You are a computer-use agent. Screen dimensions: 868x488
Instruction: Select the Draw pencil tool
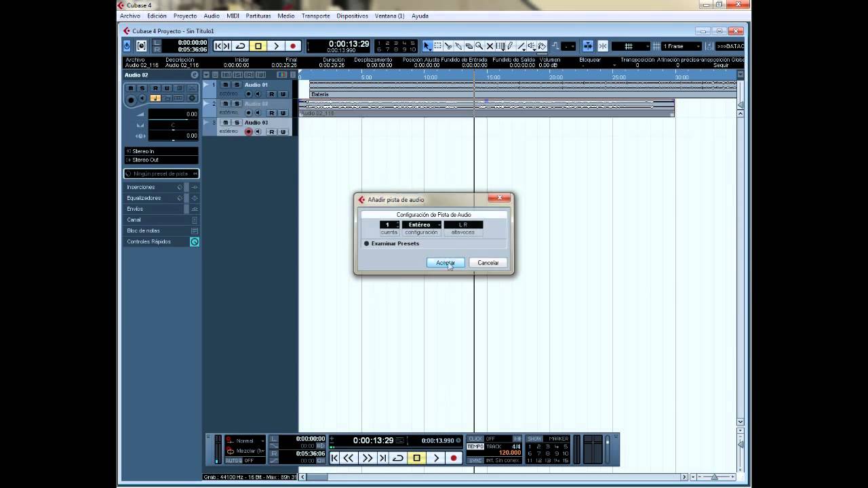510,46
